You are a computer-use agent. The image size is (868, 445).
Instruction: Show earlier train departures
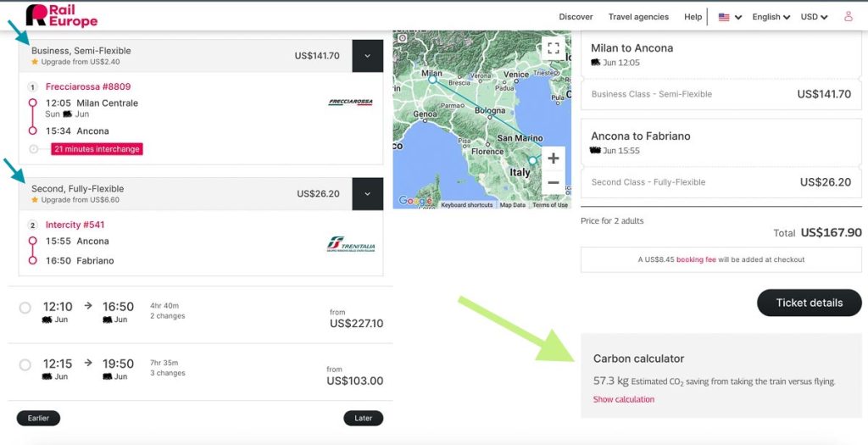(x=38, y=419)
